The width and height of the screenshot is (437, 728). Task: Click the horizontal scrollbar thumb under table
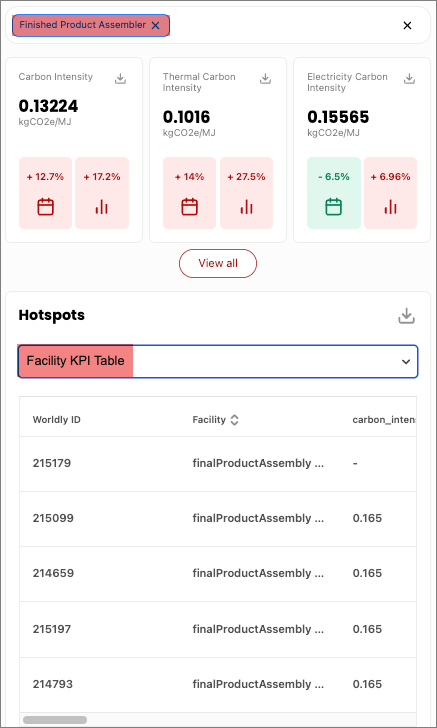point(55,720)
